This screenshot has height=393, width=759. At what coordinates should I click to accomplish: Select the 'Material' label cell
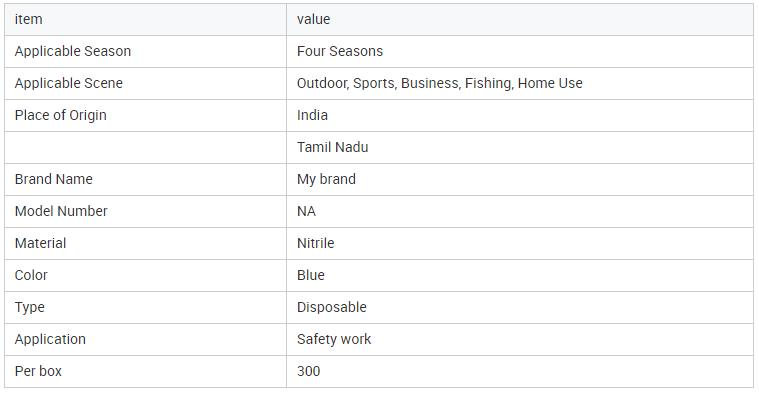145,243
